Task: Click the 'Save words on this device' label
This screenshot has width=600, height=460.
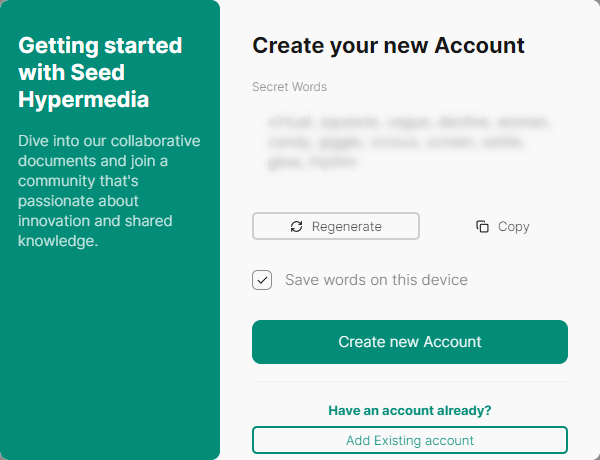Action: tap(376, 280)
